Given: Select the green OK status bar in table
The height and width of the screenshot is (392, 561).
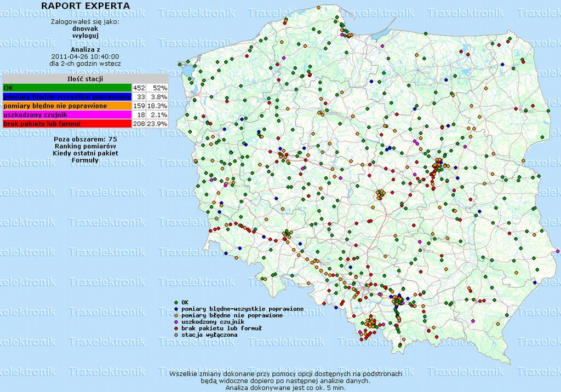Looking at the screenshot, I should pos(67,88).
